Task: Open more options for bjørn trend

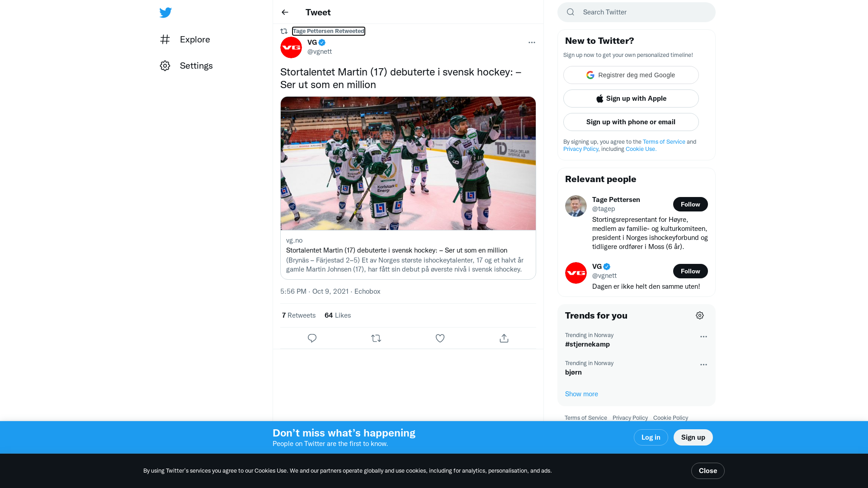Action: 703,365
